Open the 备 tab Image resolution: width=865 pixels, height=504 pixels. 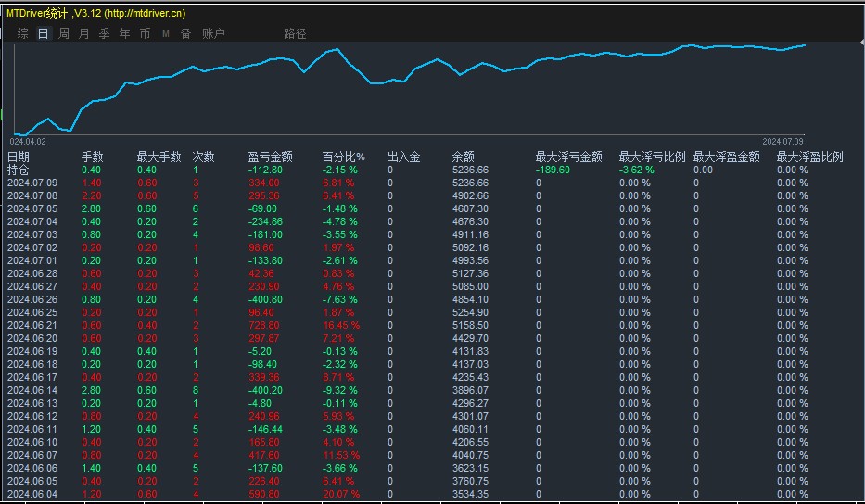(x=185, y=33)
